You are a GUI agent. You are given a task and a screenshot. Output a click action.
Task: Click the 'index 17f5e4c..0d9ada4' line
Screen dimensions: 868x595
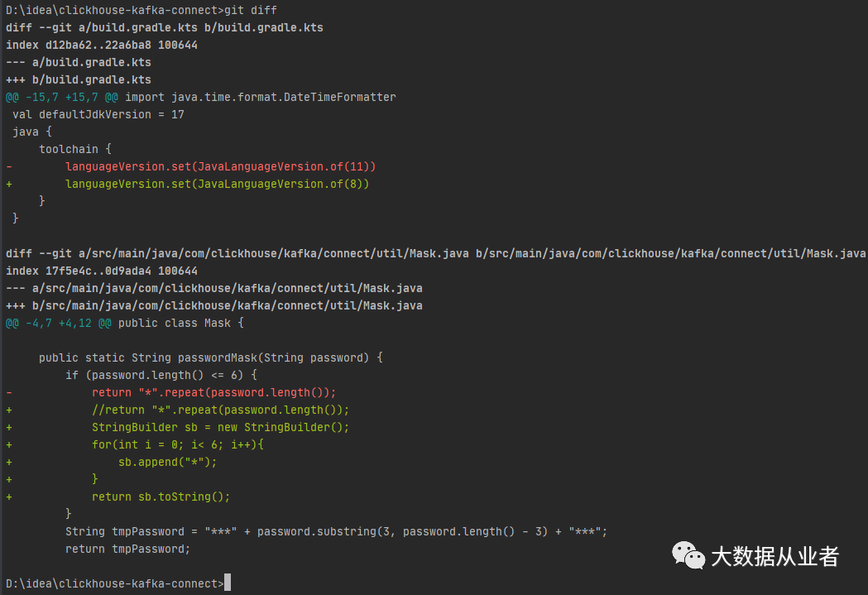click(101, 271)
